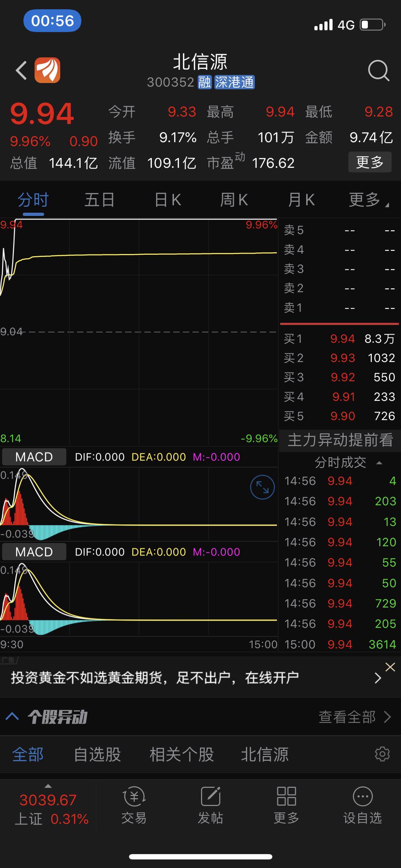The width and height of the screenshot is (401, 868).
Task: Tap the 14:56 trade with volume 203
Action: [340, 501]
